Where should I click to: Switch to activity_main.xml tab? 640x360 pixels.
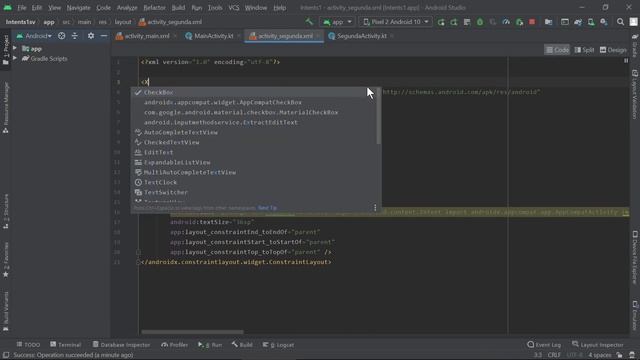147,36
